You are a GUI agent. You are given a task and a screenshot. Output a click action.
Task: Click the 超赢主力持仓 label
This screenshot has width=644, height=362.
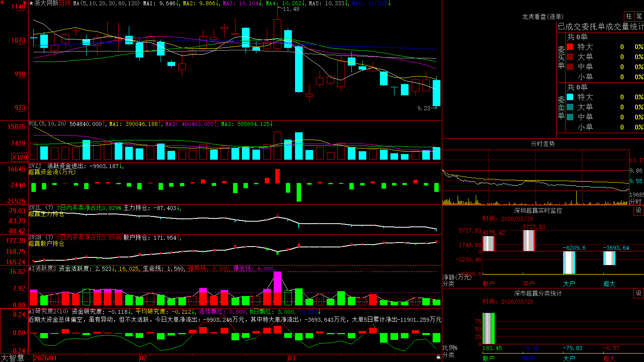(46, 214)
